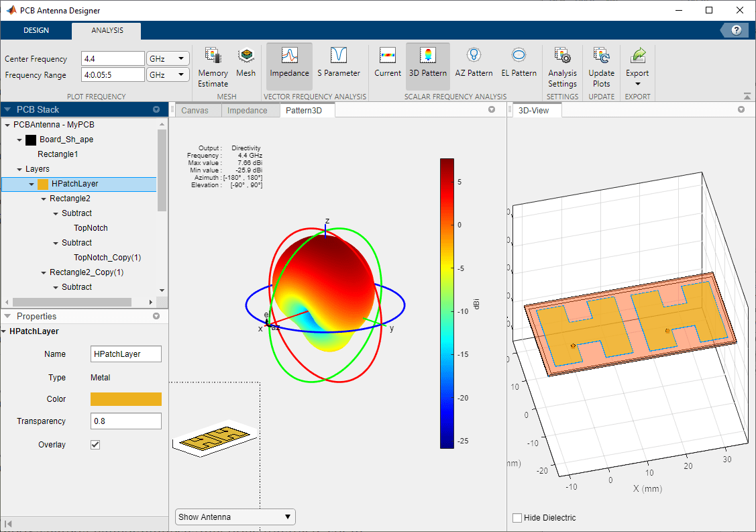Toggle the Overlay checkbox
This screenshot has height=532, width=756.
tap(95, 445)
